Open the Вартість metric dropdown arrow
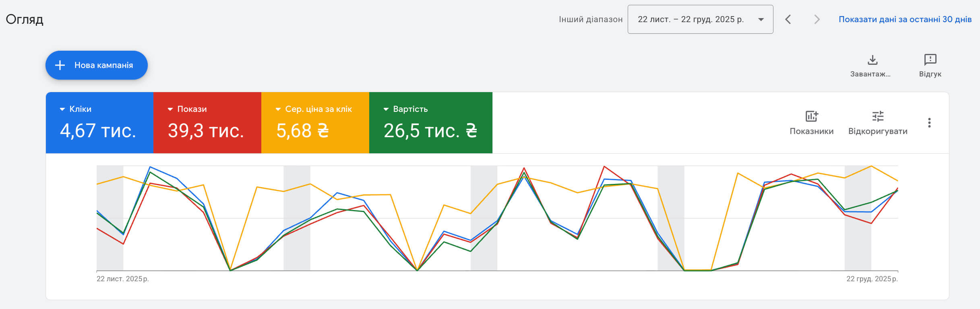 pyautogui.click(x=386, y=109)
